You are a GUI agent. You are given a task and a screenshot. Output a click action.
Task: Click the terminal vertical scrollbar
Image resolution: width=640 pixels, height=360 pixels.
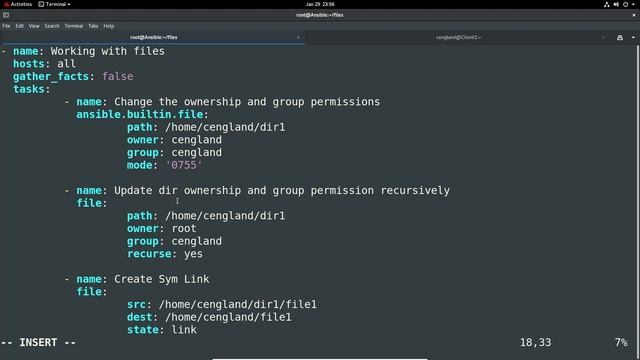coord(638,196)
